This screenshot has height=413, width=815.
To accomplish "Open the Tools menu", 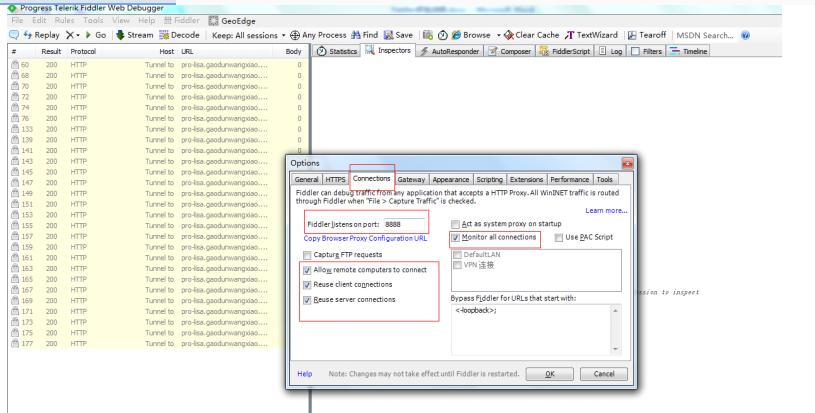I will [x=93, y=20].
